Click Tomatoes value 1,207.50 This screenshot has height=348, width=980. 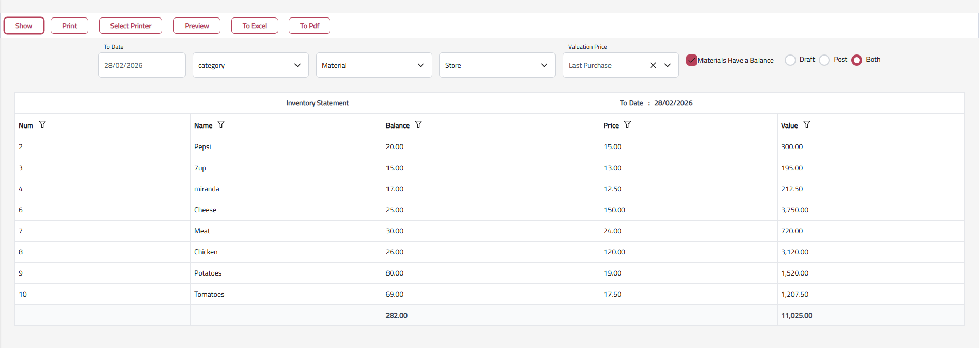point(794,294)
